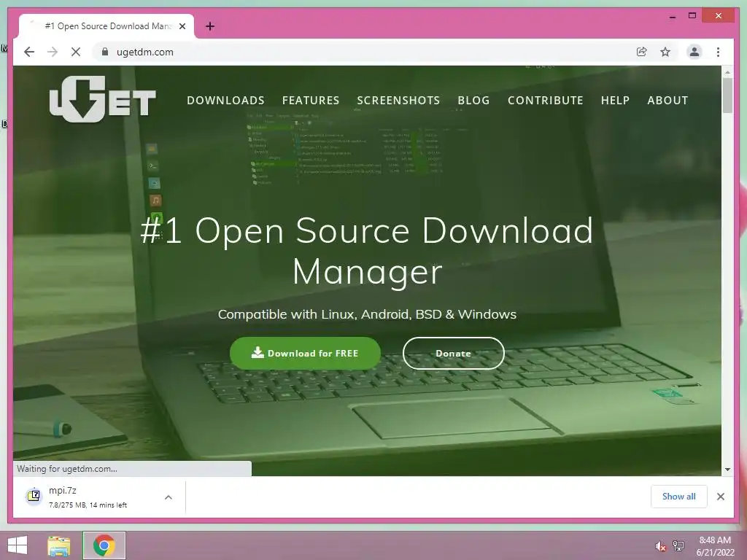Click Chrome icon in taskbar
Screen dimensions: 747x560
104,545
